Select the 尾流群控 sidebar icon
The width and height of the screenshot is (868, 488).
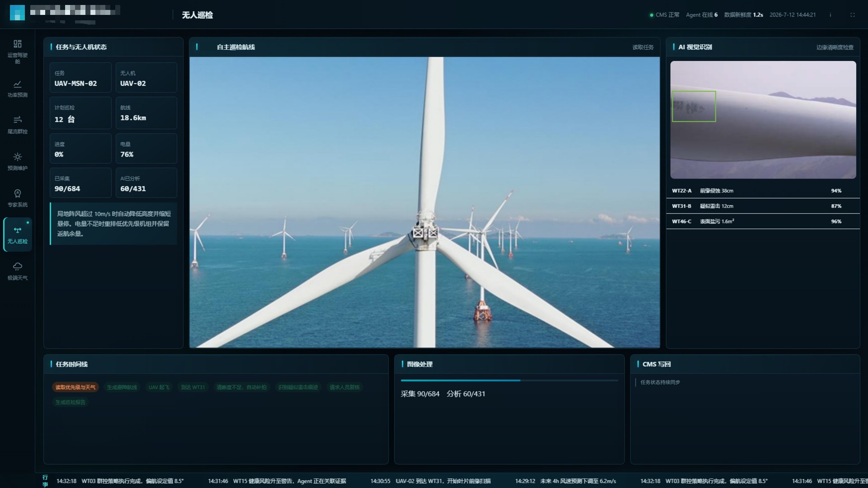17,125
